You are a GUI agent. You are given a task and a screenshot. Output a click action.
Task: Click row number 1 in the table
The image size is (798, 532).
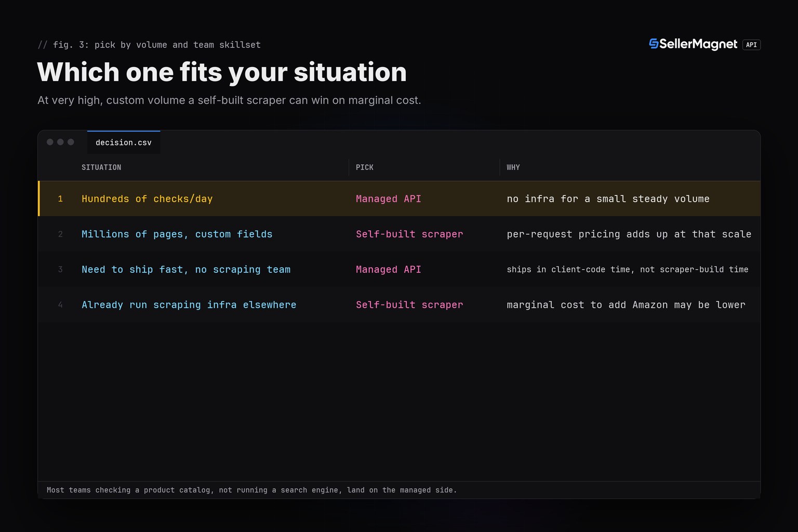60,199
